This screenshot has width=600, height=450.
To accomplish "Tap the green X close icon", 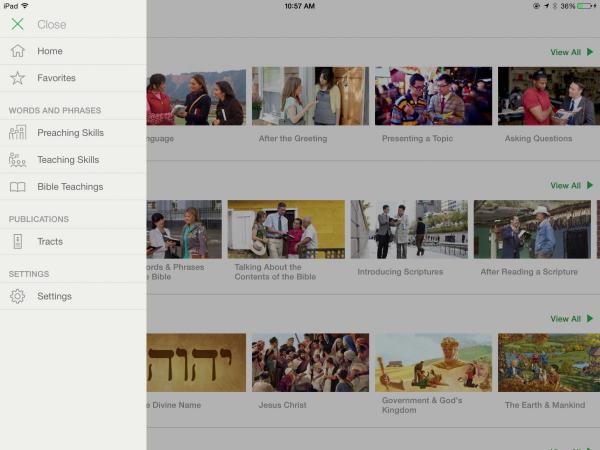I will [x=17, y=24].
